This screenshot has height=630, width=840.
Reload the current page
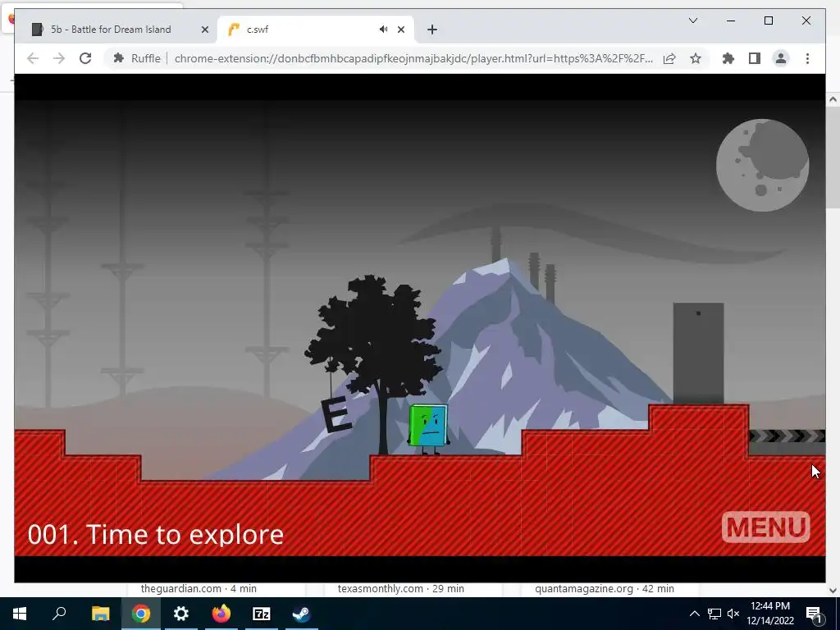point(85,58)
